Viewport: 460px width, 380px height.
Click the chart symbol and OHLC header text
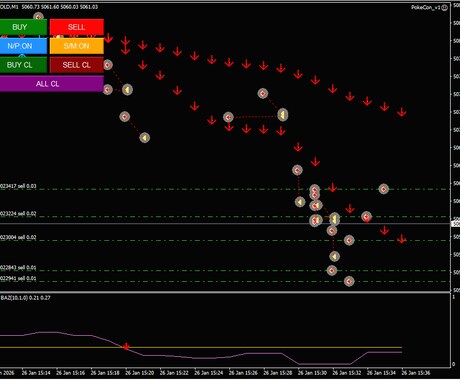coord(49,7)
